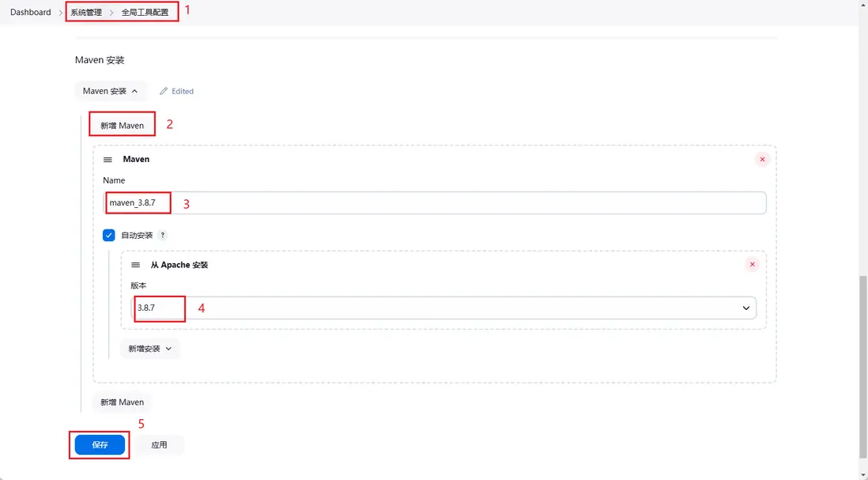This screenshot has height=480, width=868.
Task: Select 全局工具配置 breadcrumb item
Action: tap(145, 13)
